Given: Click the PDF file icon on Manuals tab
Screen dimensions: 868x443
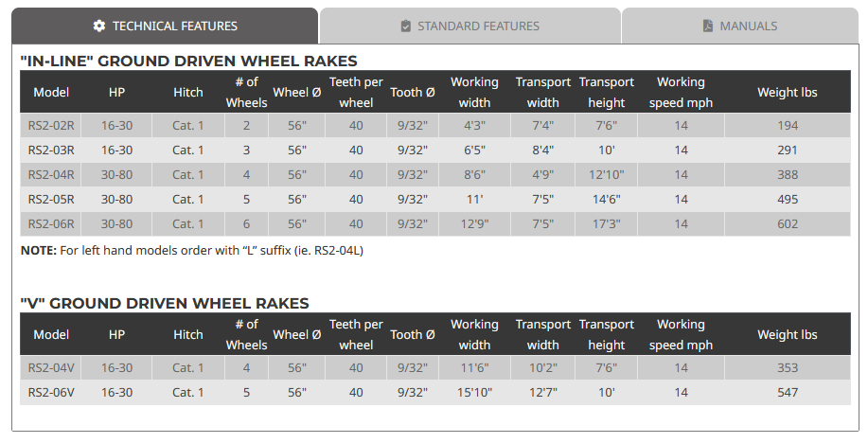Looking at the screenshot, I should click(707, 26).
